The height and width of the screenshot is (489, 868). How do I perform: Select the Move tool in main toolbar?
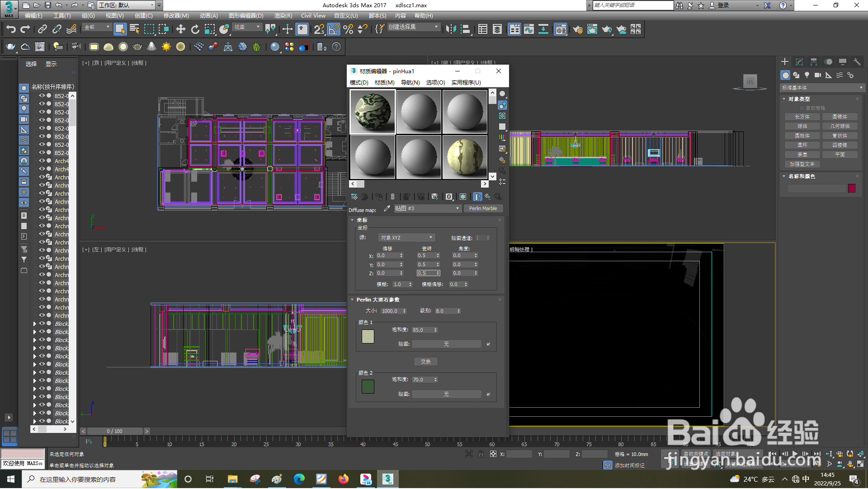click(180, 29)
